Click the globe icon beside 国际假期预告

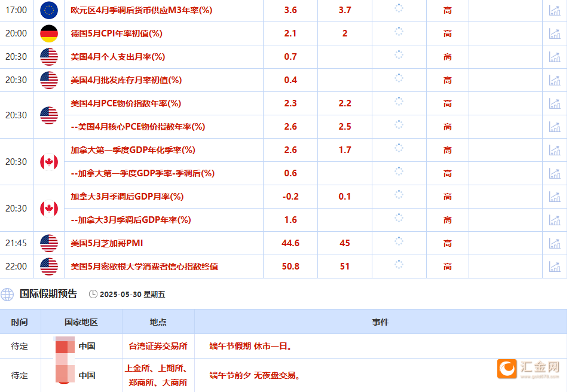(x=7, y=294)
